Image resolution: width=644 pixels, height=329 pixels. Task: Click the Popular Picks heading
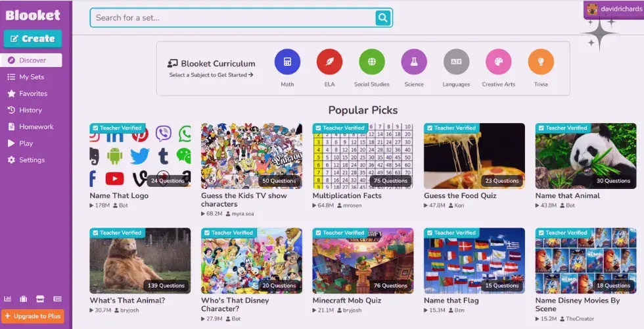coord(363,111)
